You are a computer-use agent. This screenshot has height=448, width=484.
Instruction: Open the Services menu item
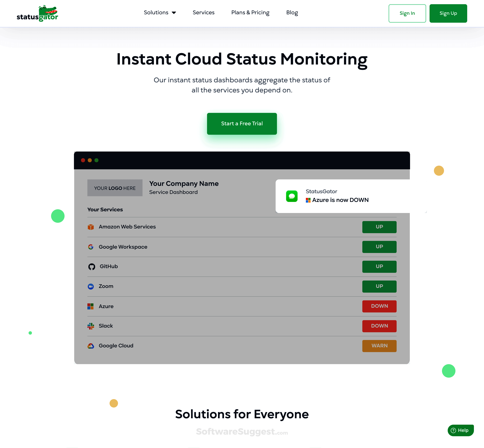click(x=204, y=12)
